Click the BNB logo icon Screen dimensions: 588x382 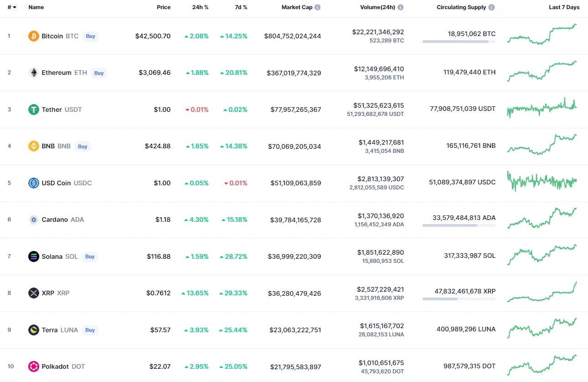34,146
